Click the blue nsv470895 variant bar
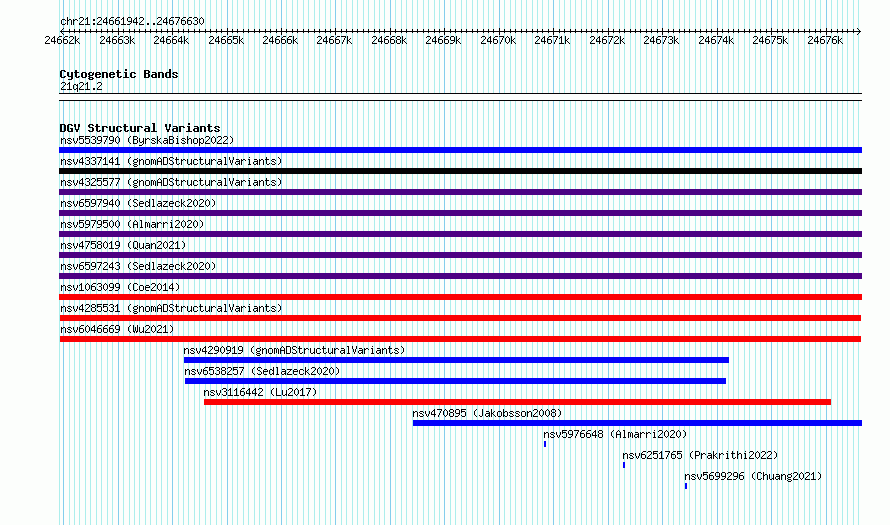Screen dimensions: 890x525 [x=637, y=423]
